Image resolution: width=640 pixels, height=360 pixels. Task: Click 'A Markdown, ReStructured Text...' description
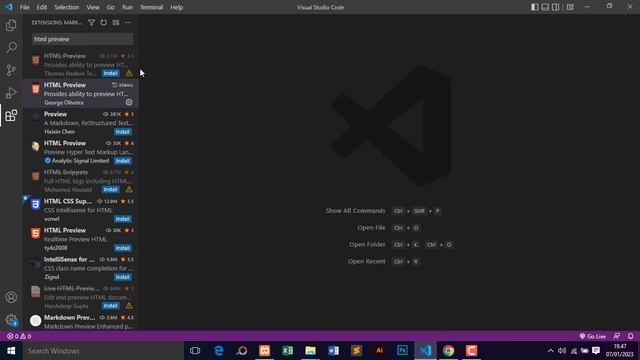click(x=88, y=123)
